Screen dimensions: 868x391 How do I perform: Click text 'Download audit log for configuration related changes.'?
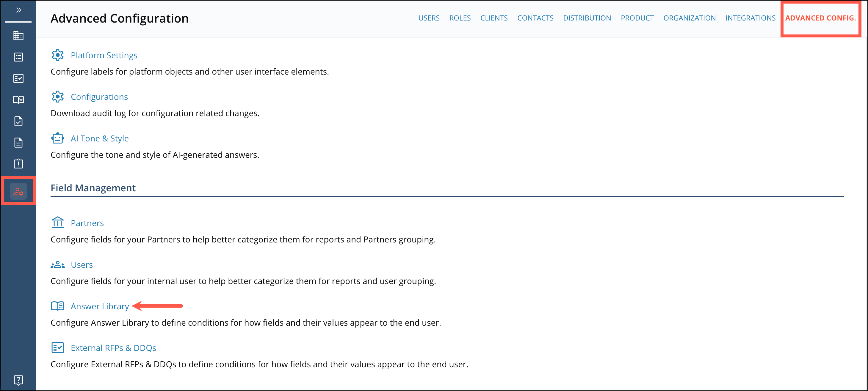(x=155, y=113)
